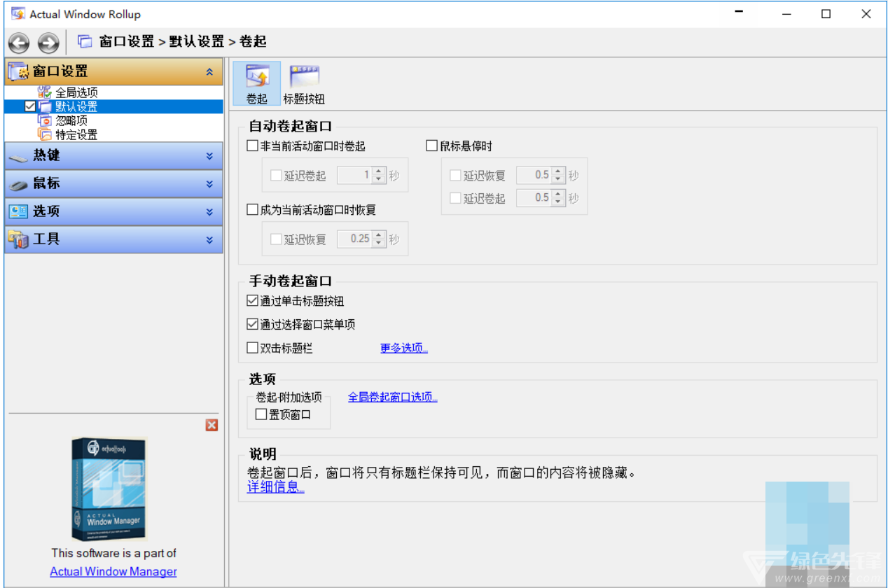Select 全局选项 in the sidebar tree
Viewport: 888px width, 588px height.
click(x=76, y=92)
